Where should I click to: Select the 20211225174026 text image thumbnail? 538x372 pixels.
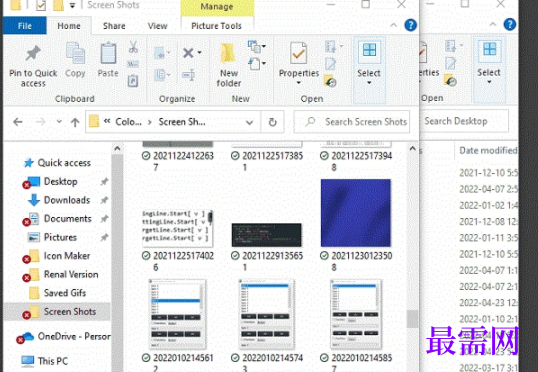point(177,228)
